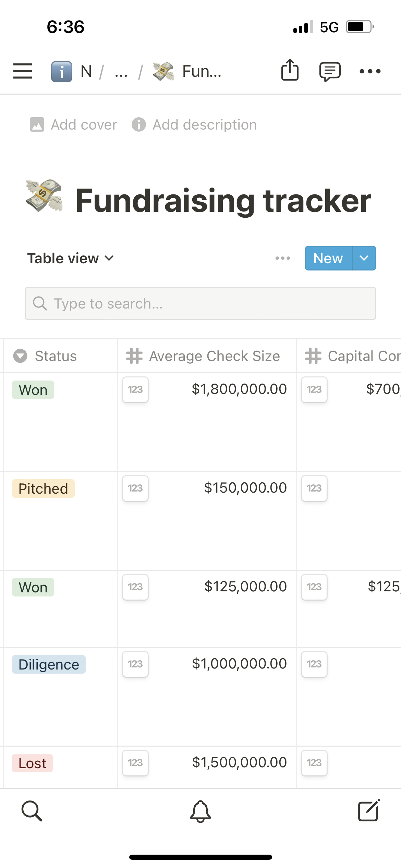The image size is (401, 868).
Task: Expand the Table view switcher
Action: click(70, 258)
